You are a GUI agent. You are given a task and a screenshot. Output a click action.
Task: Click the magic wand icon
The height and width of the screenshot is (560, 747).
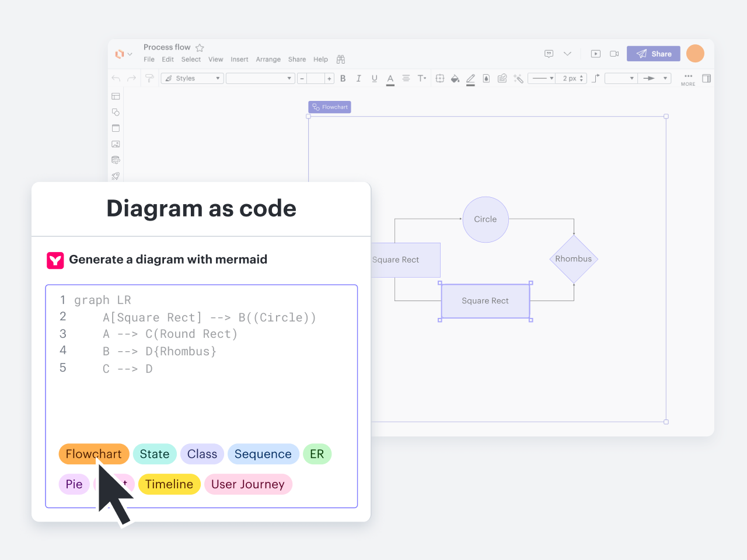coord(518,78)
